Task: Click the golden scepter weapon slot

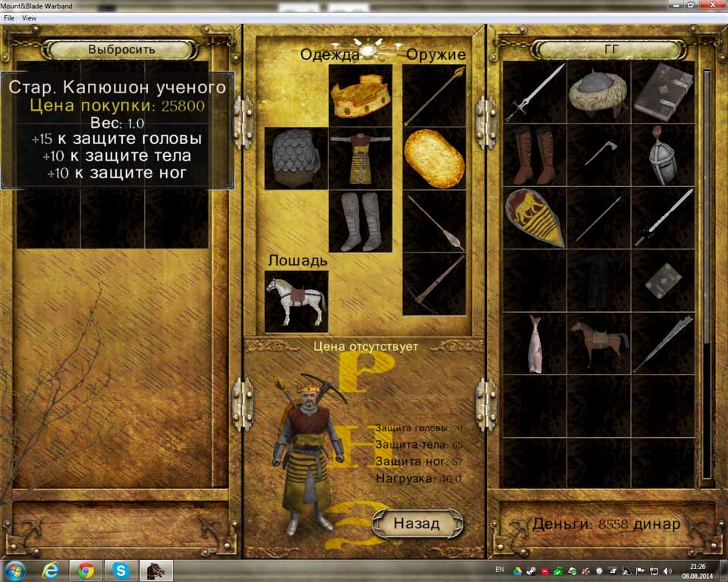Action: pyautogui.click(x=434, y=95)
